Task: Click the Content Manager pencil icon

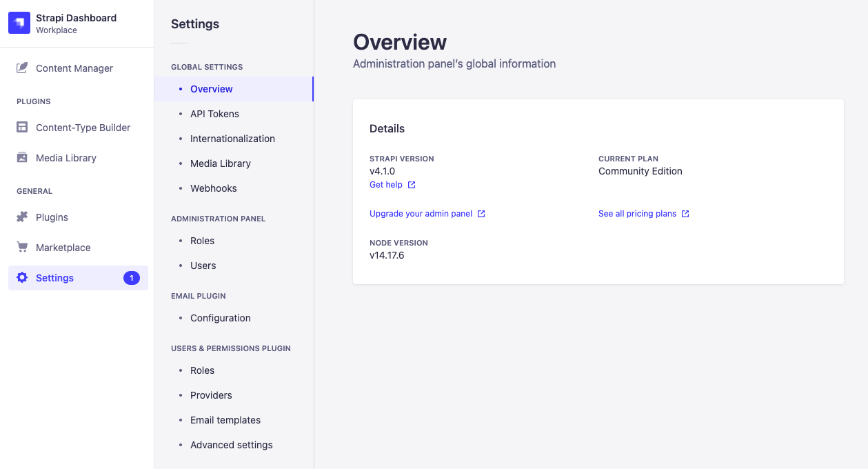Action: tap(22, 68)
